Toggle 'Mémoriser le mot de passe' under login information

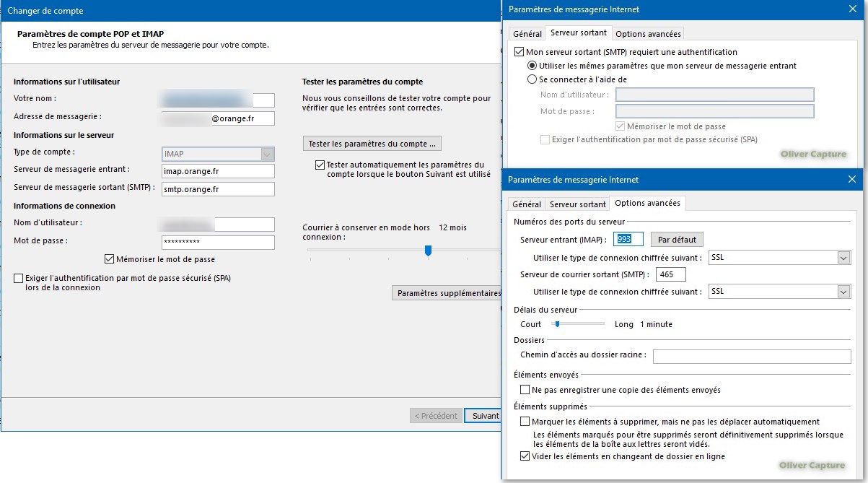[x=110, y=259]
